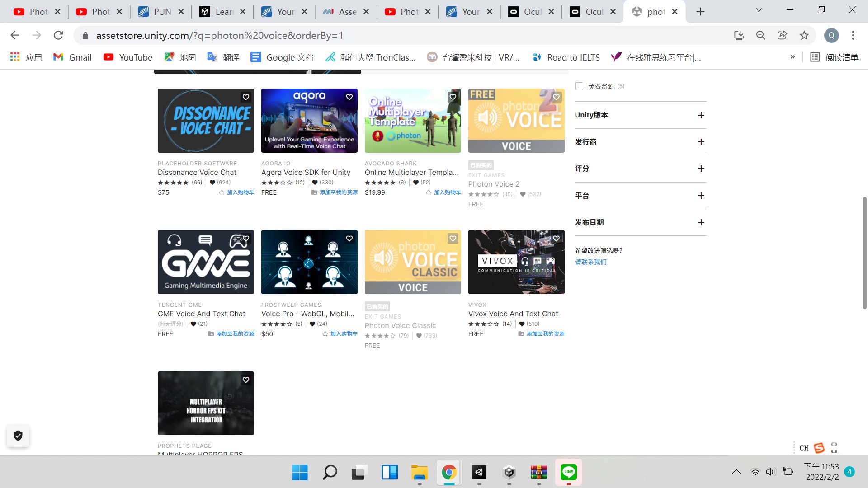The image size is (868, 488).
Task: Favorite Dissonance Voice Chat with heart icon
Action: click(x=246, y=97)
